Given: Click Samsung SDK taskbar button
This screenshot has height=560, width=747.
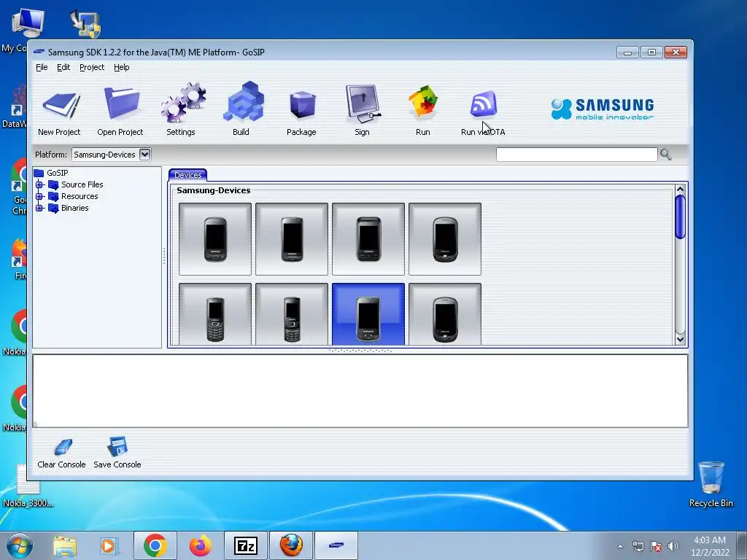Looking at the screenshot, I should coord(336,545).
